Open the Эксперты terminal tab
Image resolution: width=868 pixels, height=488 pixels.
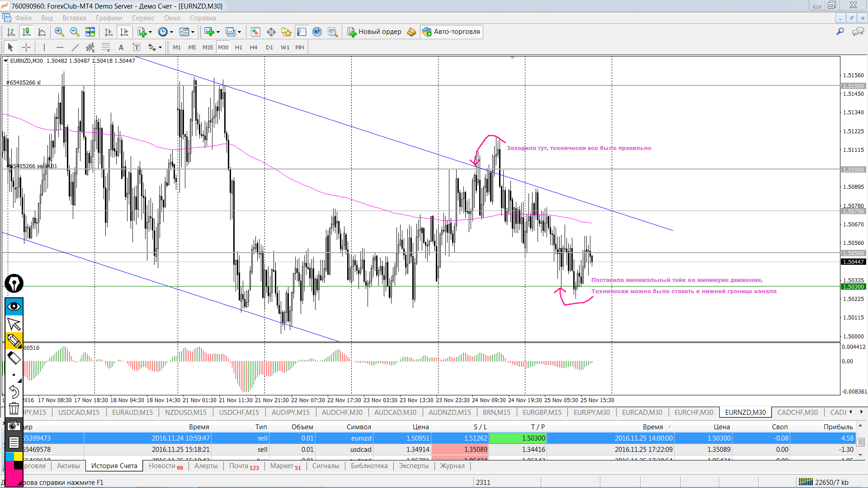click(414, 466)
